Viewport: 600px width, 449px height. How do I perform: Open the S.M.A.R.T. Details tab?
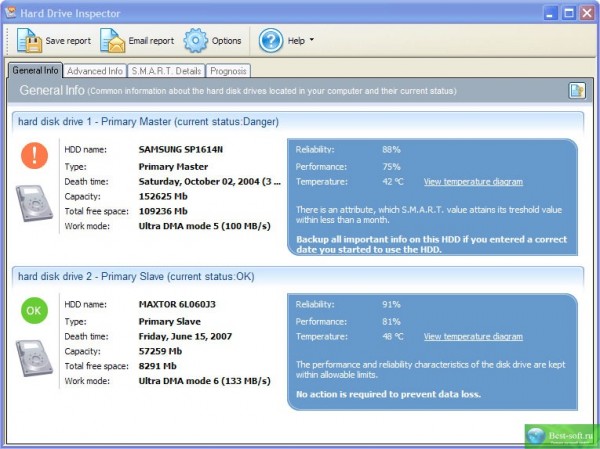pyautogui.click(x=166, y=71)
